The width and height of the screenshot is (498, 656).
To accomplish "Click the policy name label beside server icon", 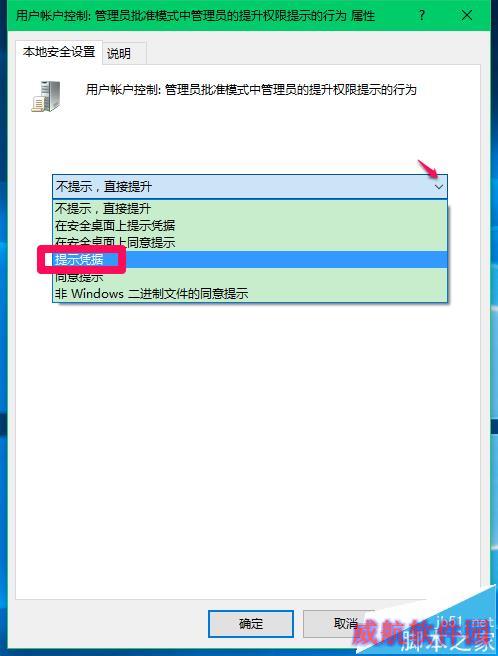I will pos(251,90).
